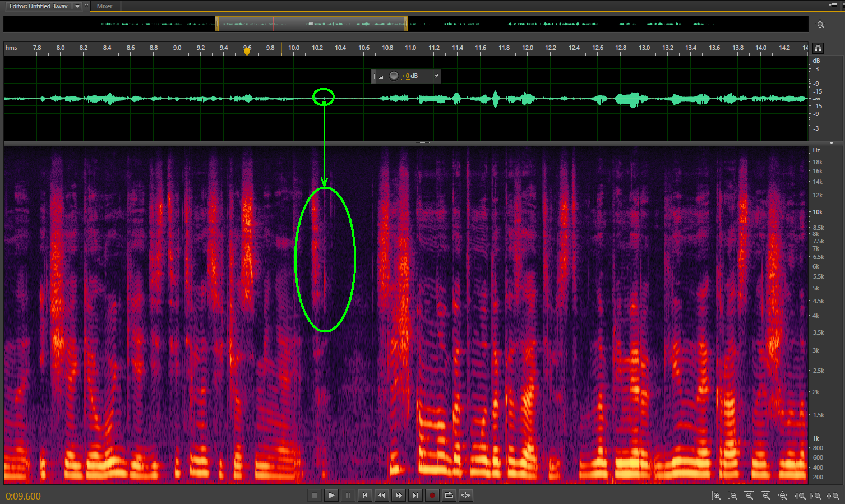Viewport: 845px width, 504px height.
Task: Open the Editor file dropdown arrow
Action: 77,6
